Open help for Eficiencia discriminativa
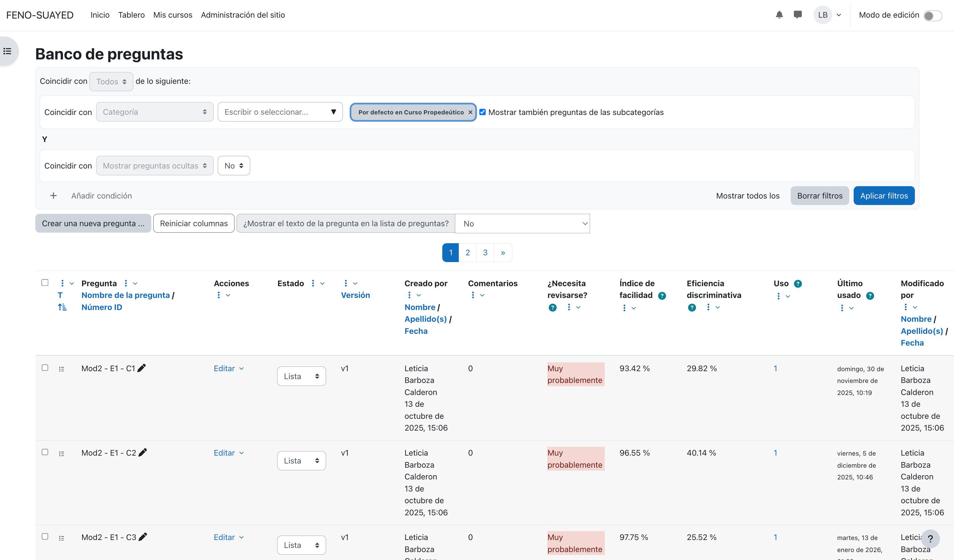 tap(692, 308)
